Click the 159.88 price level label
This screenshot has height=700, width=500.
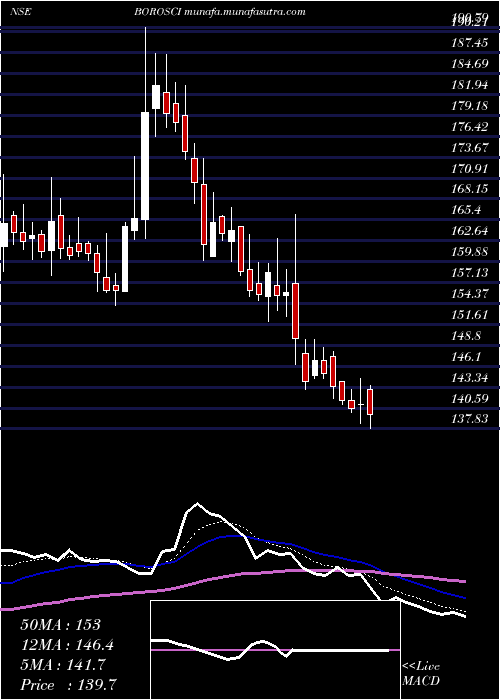[470, 251]
